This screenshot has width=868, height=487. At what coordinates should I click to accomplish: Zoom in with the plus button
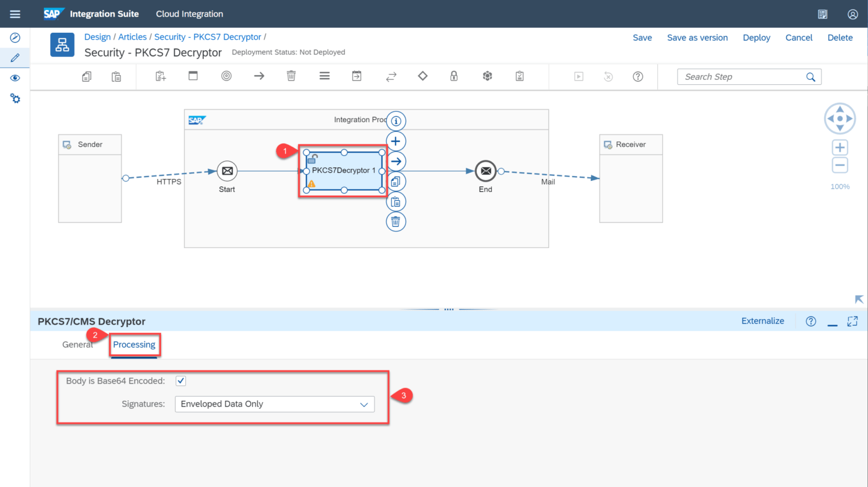840,147
